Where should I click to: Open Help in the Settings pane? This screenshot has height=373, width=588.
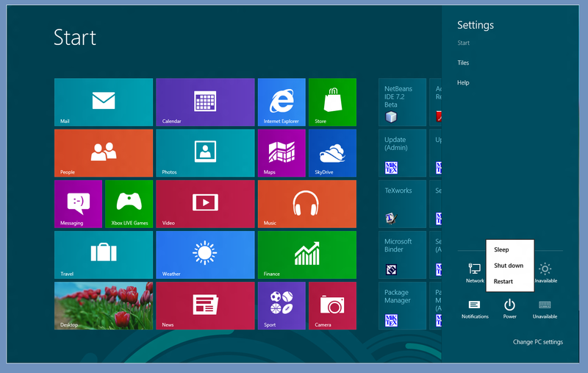coord(463,82)
